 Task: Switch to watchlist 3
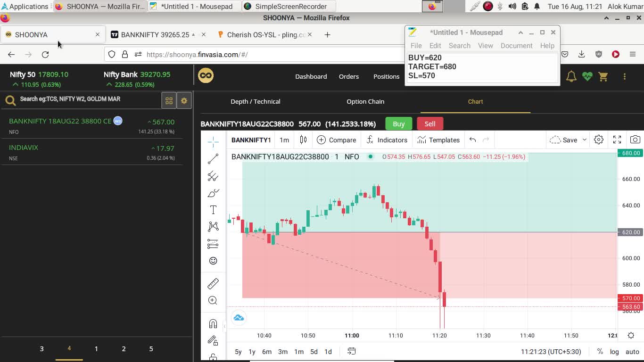[41, 349]
